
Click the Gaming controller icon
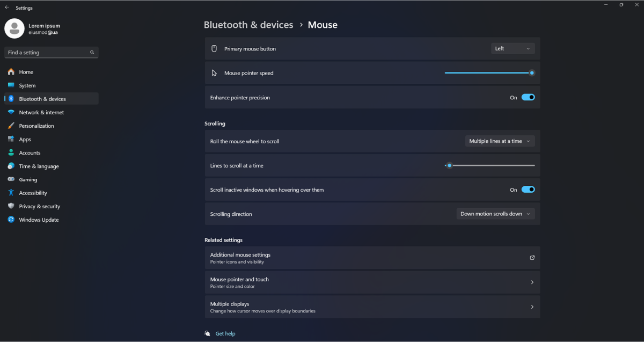point(11,179)
